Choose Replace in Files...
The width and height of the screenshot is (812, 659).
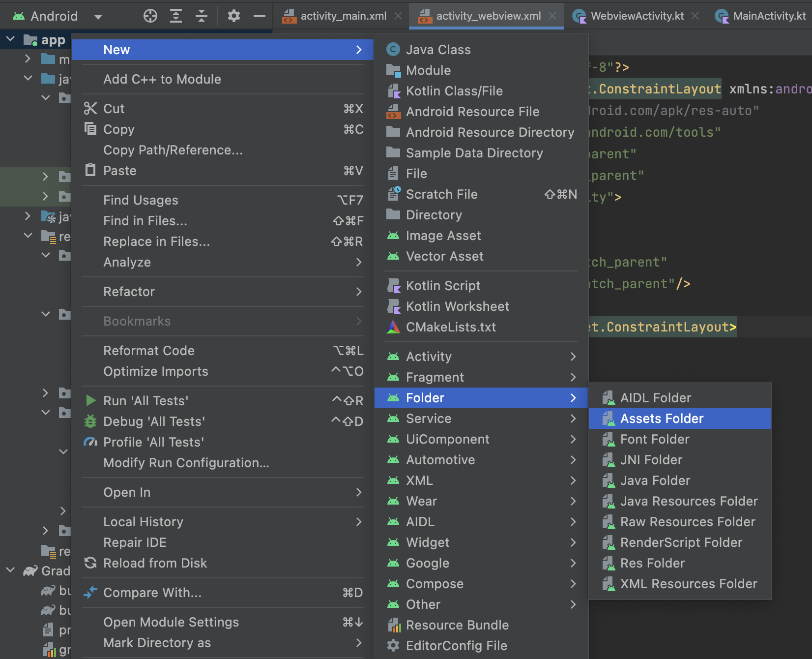pos(223,241)
